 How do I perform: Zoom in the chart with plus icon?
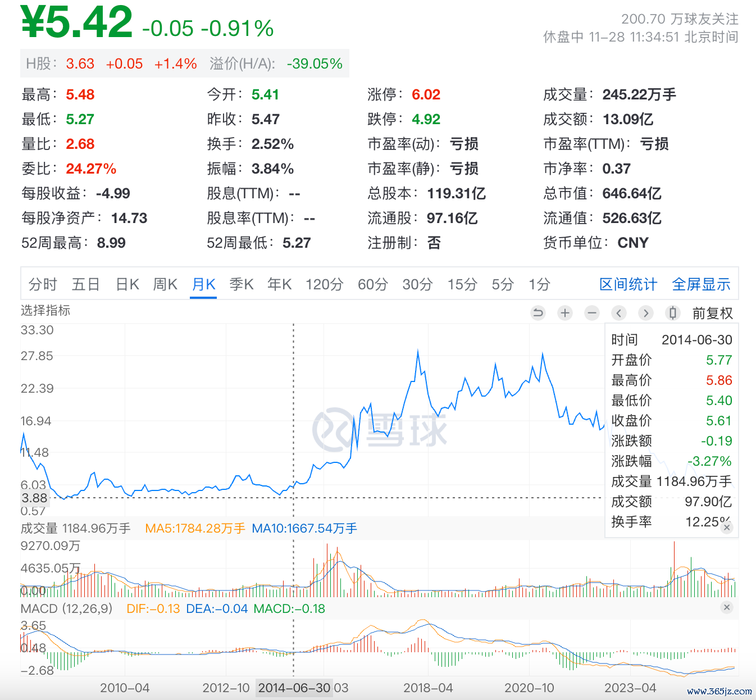(565, 313)
